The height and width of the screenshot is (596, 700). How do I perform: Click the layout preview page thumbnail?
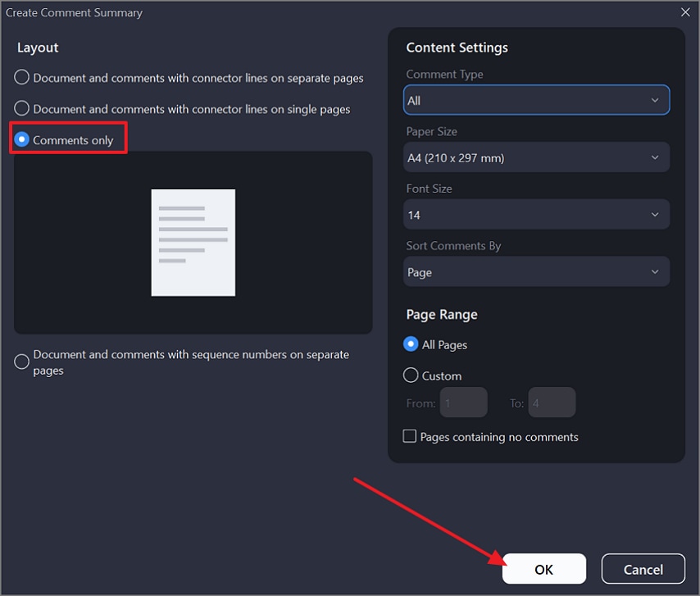pyautogui.click(x=193, y=243)
